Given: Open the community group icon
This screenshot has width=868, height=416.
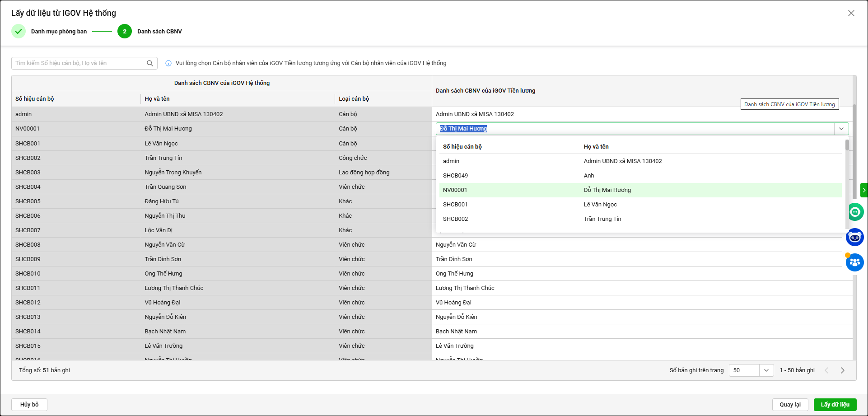Looking at the screenshot, I should pyautogui.click(x=855, y=262).
